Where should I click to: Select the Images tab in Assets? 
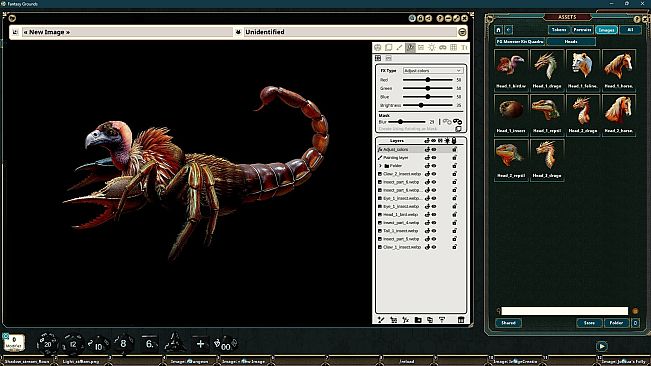pos(607,30)
